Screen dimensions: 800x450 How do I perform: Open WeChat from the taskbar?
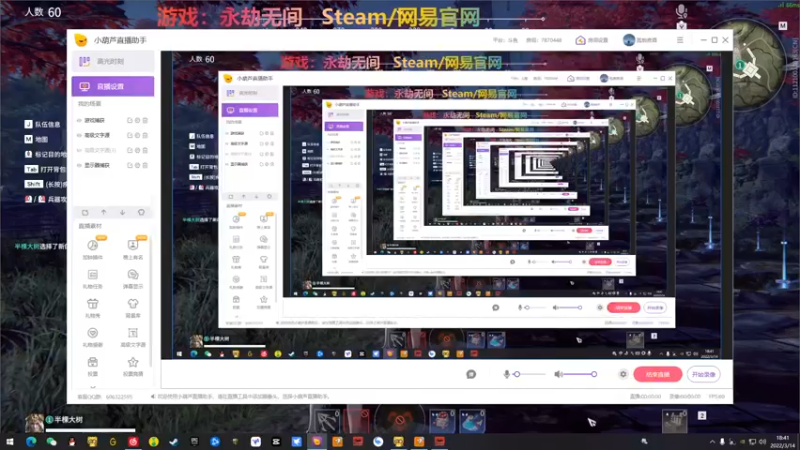coord(52,442)
